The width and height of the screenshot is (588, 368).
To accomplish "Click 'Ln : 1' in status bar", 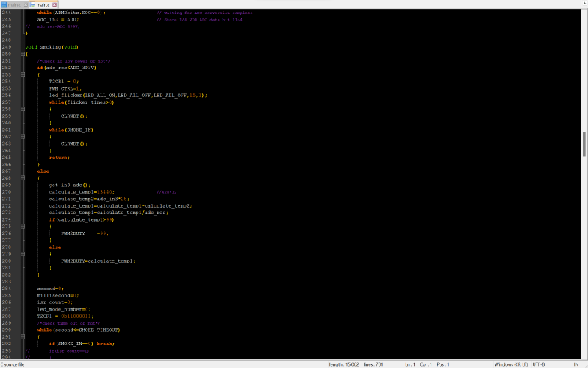I will [410, 364].
